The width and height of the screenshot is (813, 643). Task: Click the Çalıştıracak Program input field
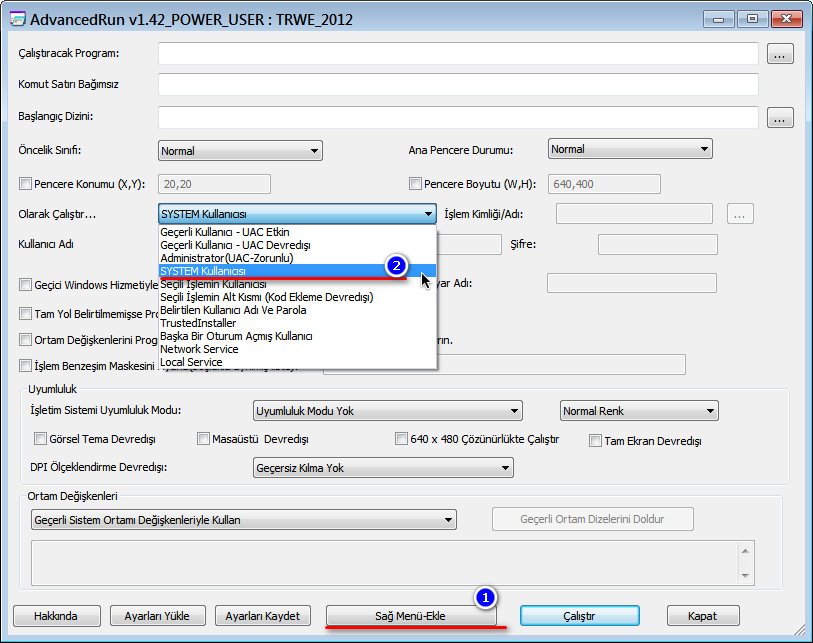(458, 53)
